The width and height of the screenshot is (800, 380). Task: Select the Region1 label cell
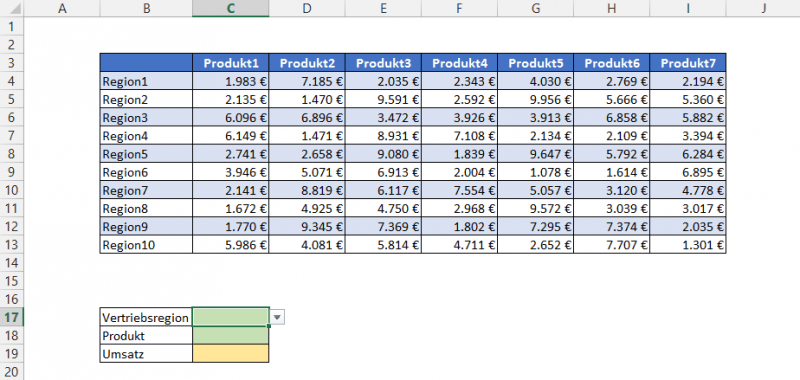146,81
